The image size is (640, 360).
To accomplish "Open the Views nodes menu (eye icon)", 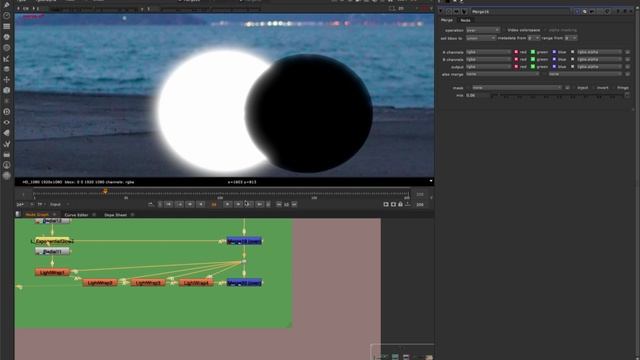I will 7,122.
